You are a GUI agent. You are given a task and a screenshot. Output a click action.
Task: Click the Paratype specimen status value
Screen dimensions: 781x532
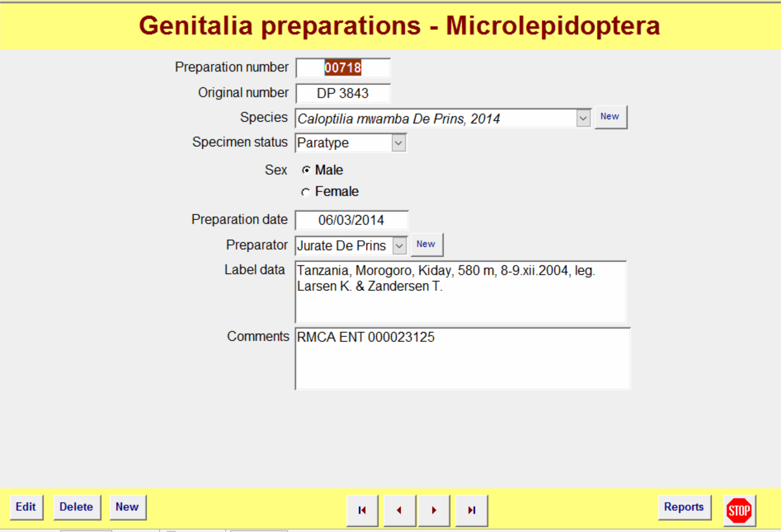click(x=323, y=143)
